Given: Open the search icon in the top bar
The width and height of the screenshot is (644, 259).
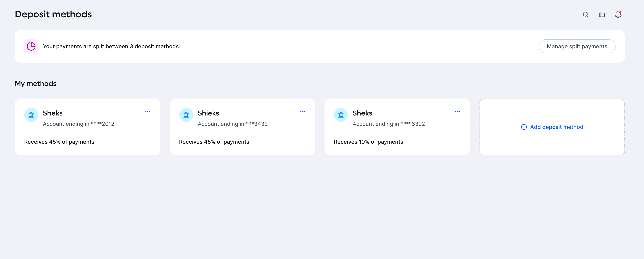Looking at the screenshot, I should tap(585, 14).
